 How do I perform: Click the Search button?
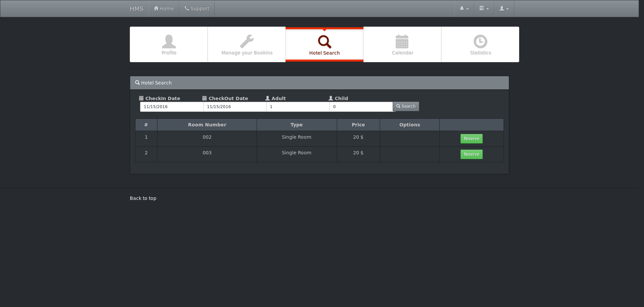406,106
